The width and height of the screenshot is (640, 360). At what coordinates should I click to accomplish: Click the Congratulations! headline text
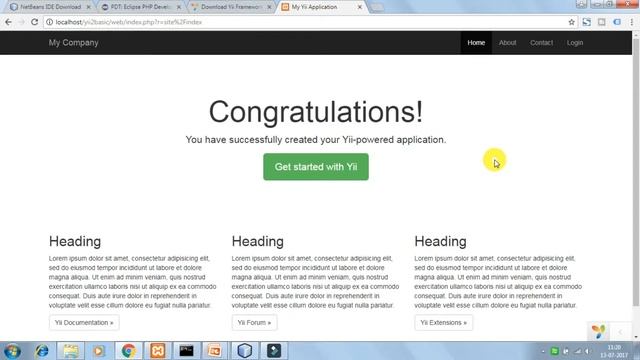coord(316,111)
